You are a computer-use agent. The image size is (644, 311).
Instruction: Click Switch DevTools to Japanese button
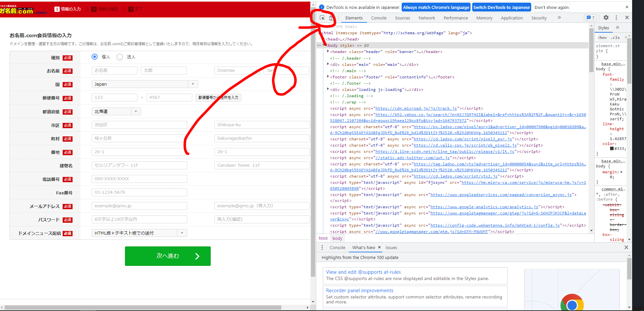[x=501, y=7]
